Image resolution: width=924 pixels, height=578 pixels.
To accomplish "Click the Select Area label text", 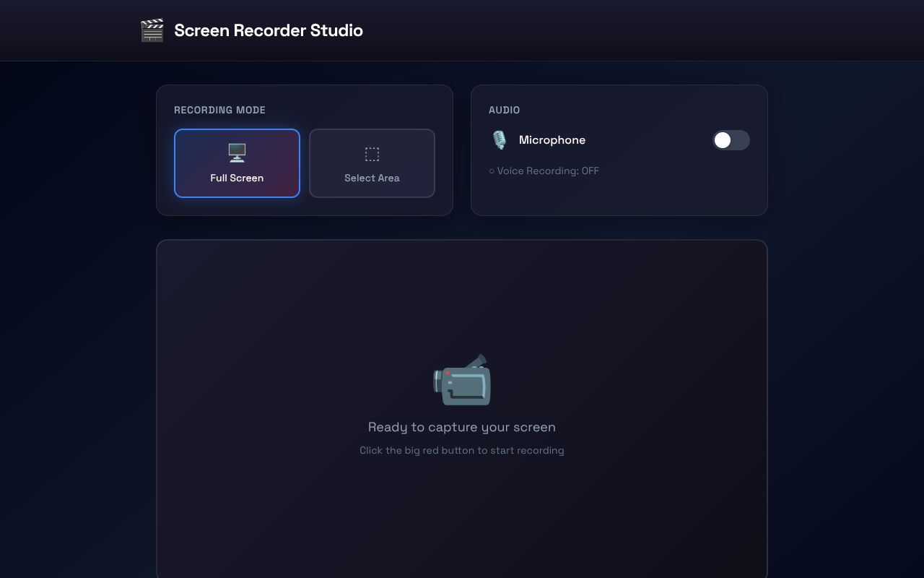I will (372, 178).
